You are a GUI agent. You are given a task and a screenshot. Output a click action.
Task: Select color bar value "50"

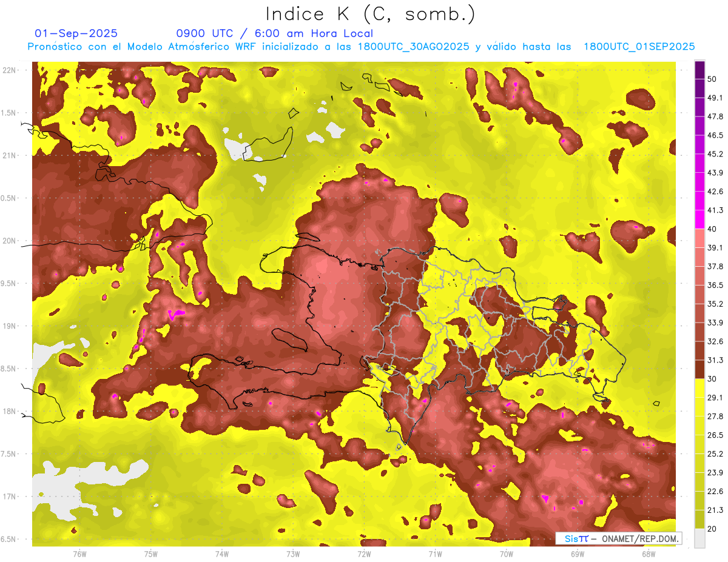[712, 79]
